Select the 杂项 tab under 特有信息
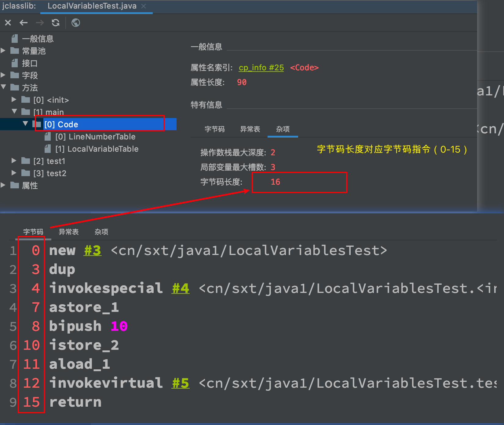 click(283, 129)
